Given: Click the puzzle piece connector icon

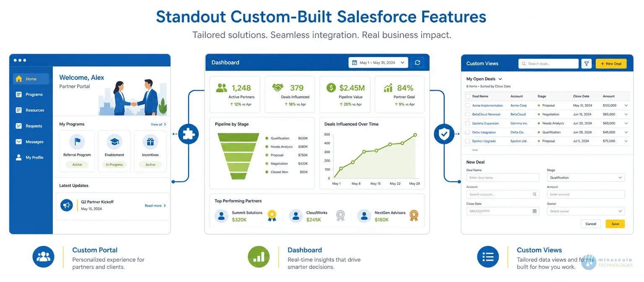Looking at the screenshot, I should 188,134.
